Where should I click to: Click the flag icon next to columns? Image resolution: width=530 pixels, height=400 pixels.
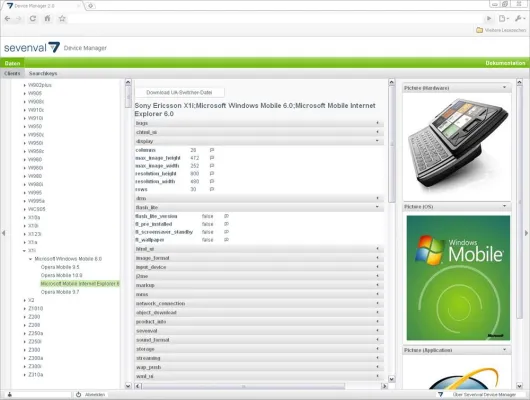(x=212, y=150)
